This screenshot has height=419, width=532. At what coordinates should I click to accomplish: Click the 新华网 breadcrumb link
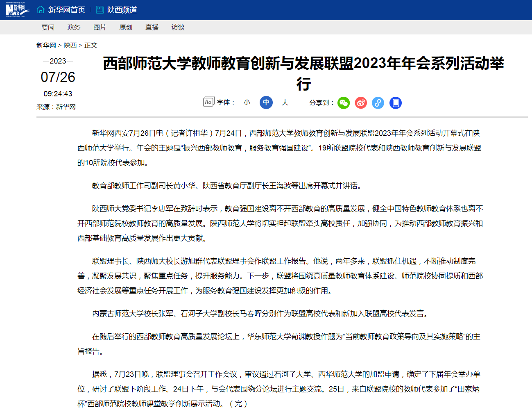[x=46, y=46]
